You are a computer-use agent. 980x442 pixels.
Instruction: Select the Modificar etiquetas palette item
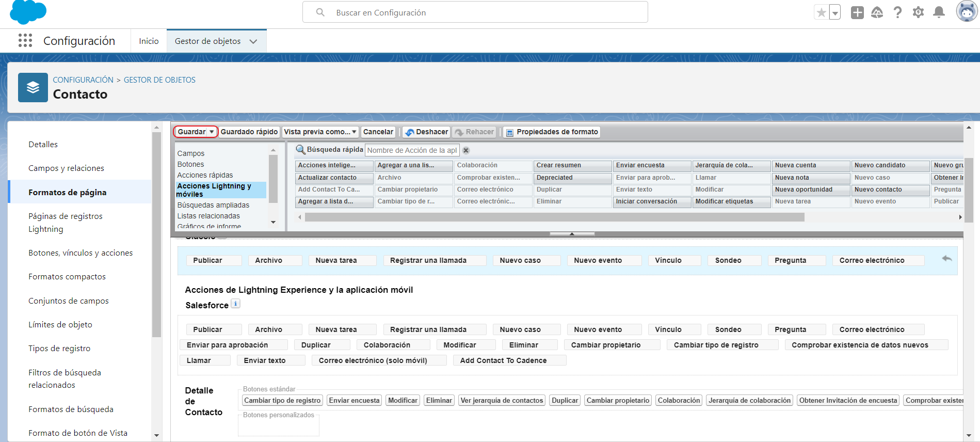point(732,201)
